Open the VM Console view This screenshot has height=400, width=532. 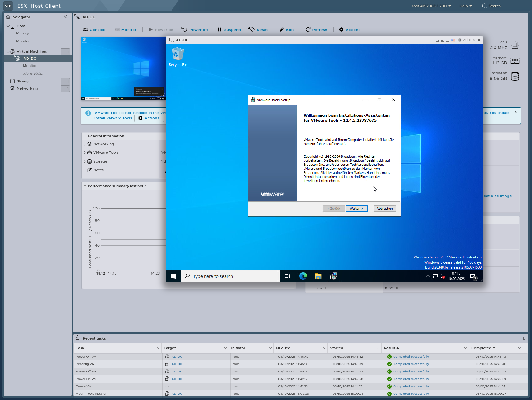[x=94, y=29]
